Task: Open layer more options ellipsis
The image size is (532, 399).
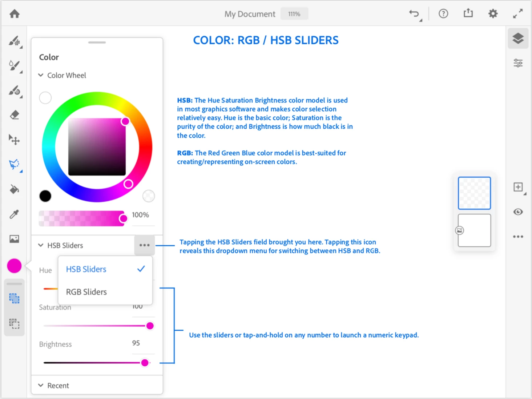Action: 518,237
